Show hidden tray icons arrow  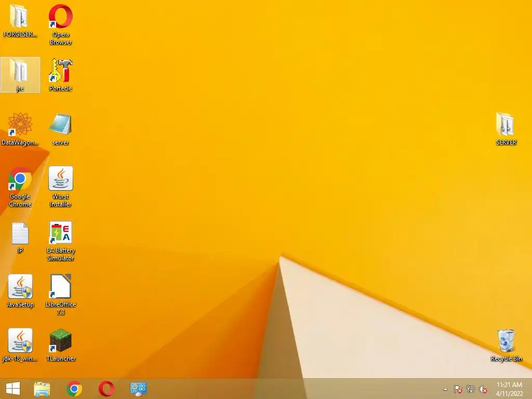[445, 389]
